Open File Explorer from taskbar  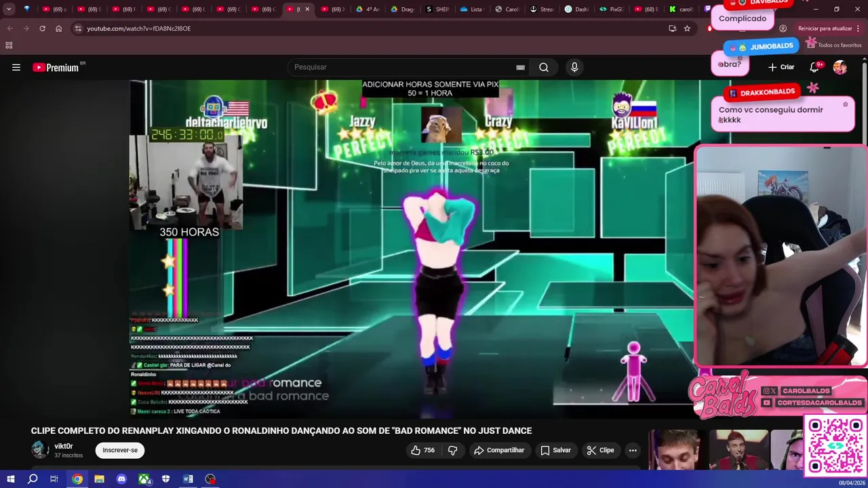tap(99, 479)
